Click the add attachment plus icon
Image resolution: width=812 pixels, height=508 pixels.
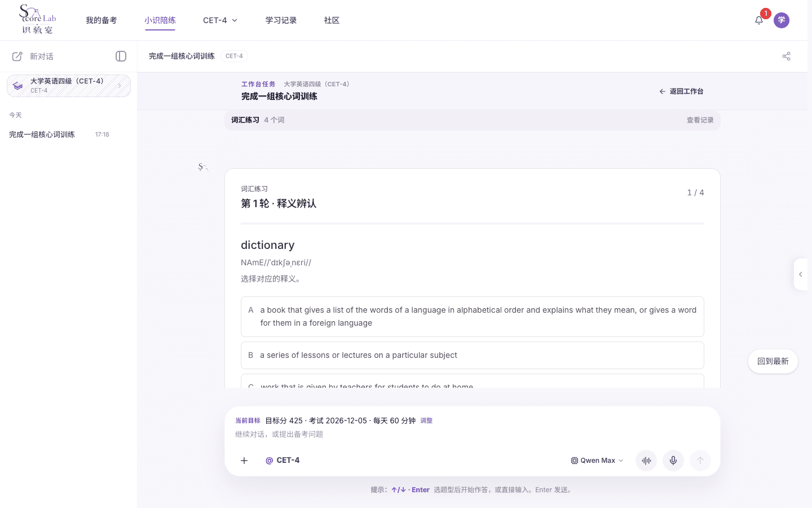tap(244, 461)
